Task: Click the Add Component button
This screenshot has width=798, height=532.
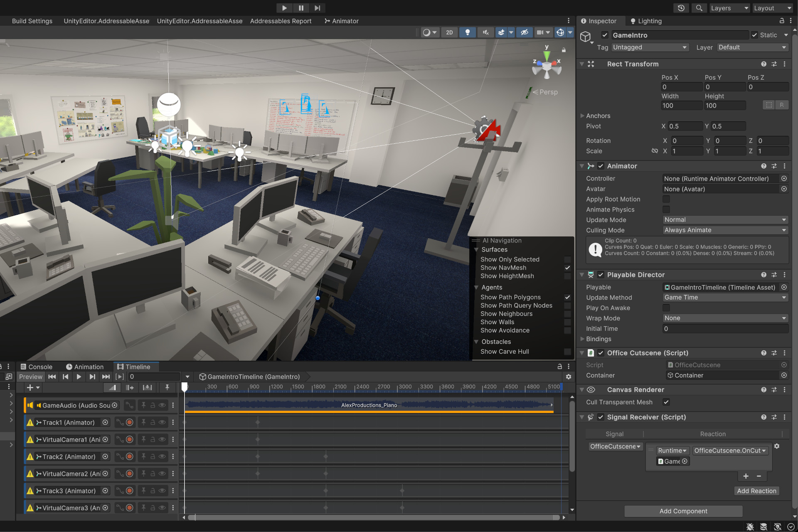Action: (x=683, y=511)
